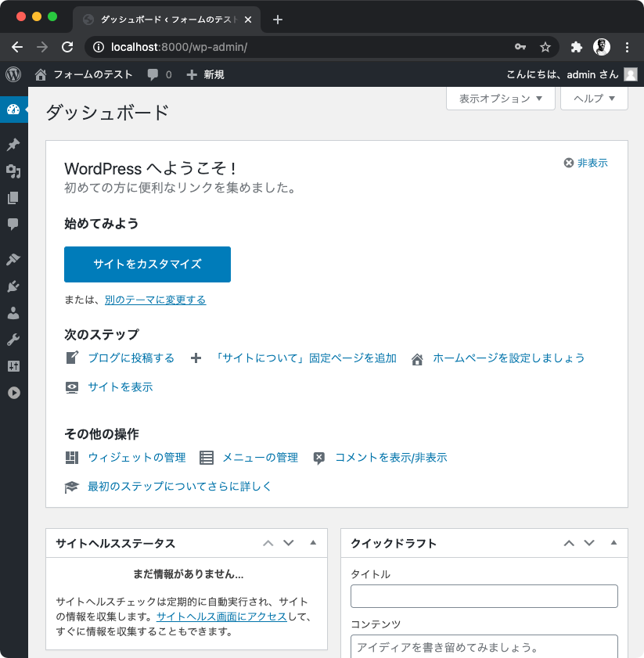Click フォームのテスト site name in admin bar

click(93, 74)
